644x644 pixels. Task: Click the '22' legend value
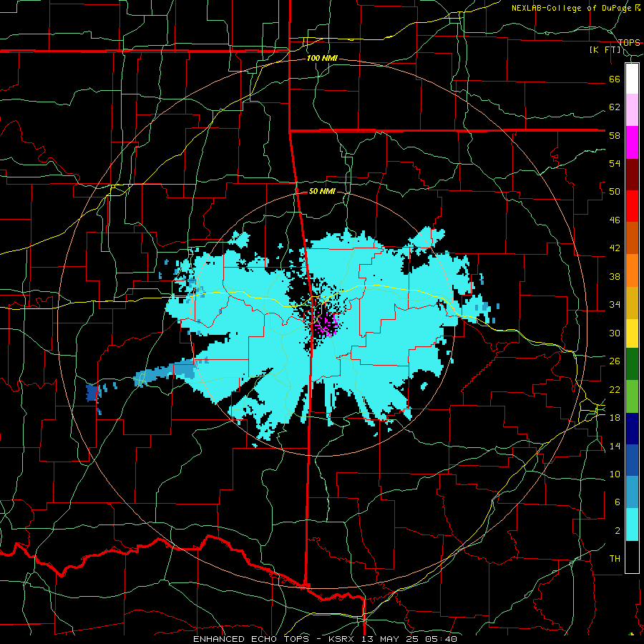[x=615, y=390]
